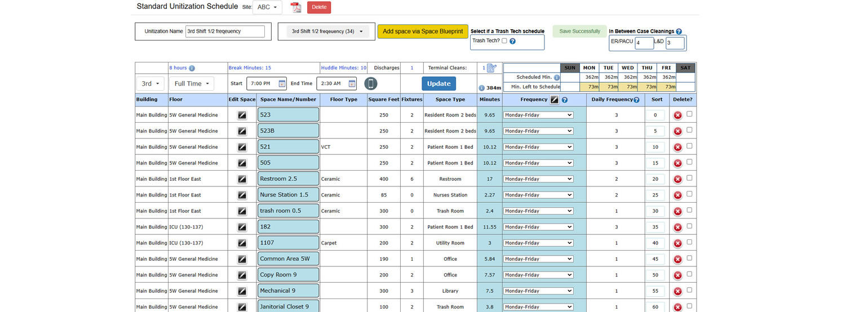This screenshot has height=312, width=868.
Task: Click the Frequency column help icon
Action: pos(564,100)
